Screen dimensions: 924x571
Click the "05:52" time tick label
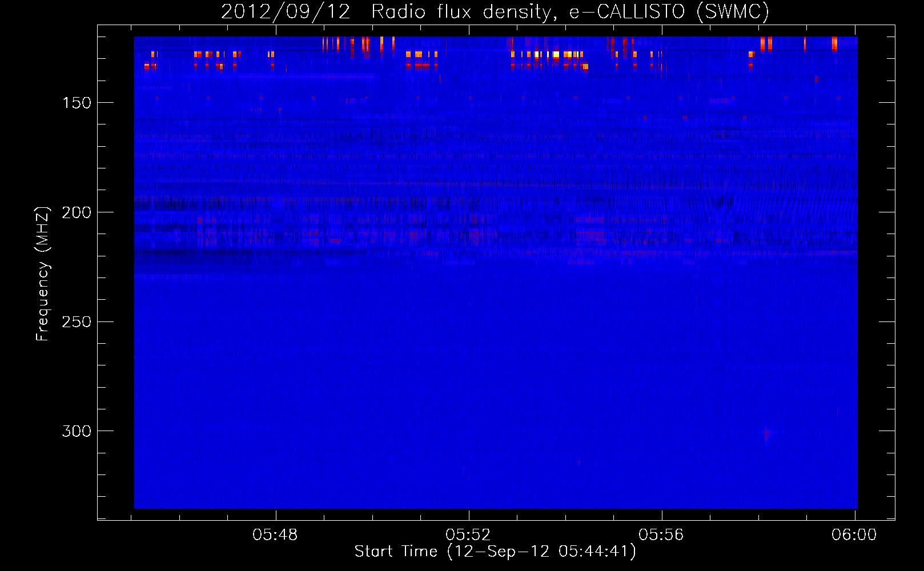point(468,534)
